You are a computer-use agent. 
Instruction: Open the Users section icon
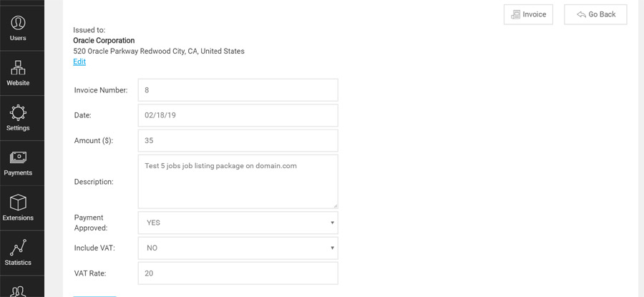point(18,23)
